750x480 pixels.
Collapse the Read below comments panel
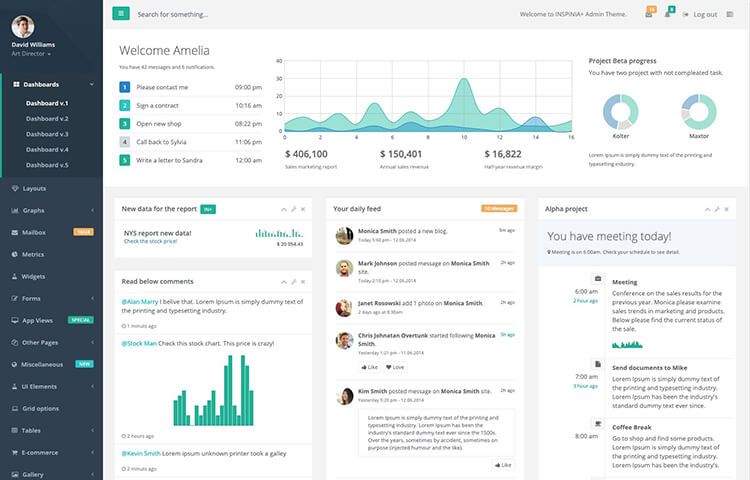coord(284,282)
